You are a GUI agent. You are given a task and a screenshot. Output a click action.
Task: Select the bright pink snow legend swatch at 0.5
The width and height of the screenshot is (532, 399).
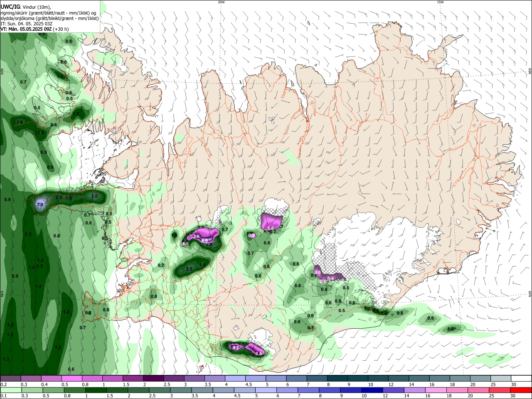[x=71, y=379]
